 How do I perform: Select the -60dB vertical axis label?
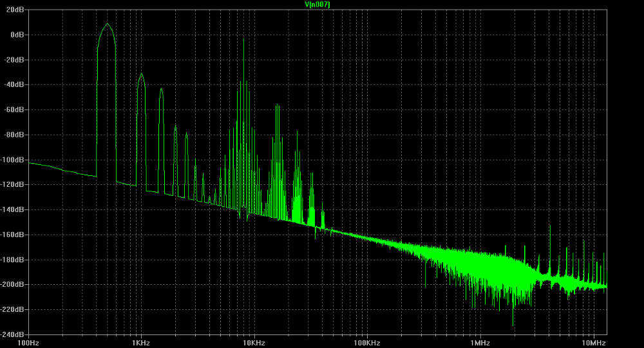[x=14, y=110]
